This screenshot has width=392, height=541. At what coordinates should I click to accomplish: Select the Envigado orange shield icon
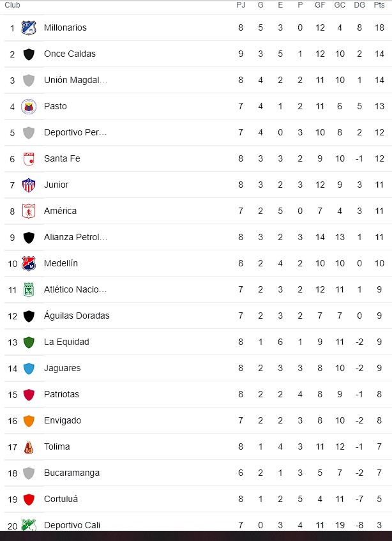(29, 421)
